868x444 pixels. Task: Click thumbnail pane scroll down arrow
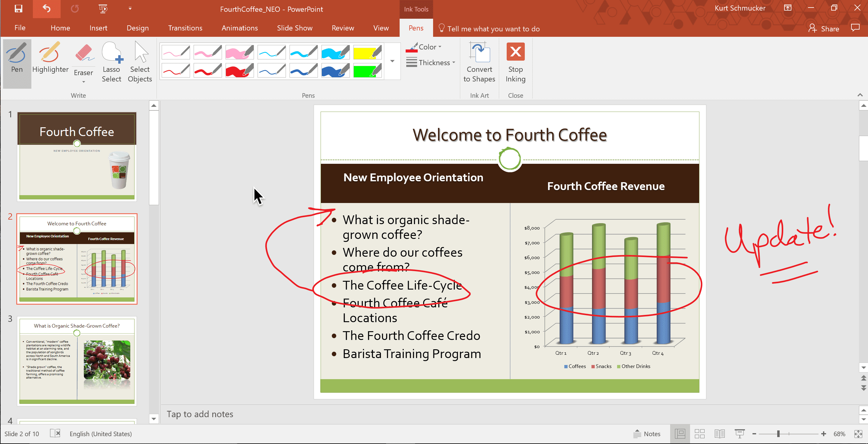click(x=154, y=419)
